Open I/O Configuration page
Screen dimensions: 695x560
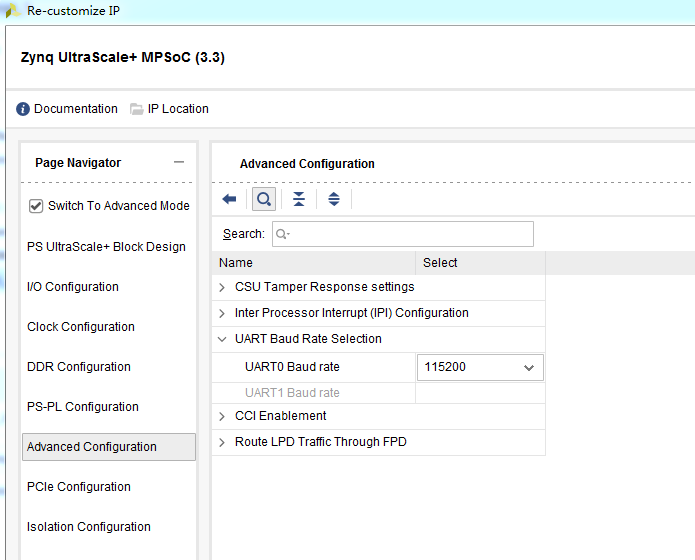click(x=73, y=287)
